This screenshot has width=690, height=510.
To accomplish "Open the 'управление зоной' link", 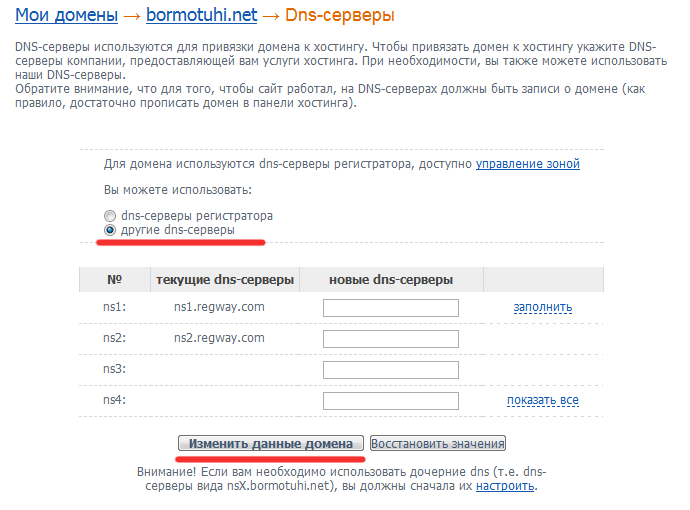I will pos(528,164).
